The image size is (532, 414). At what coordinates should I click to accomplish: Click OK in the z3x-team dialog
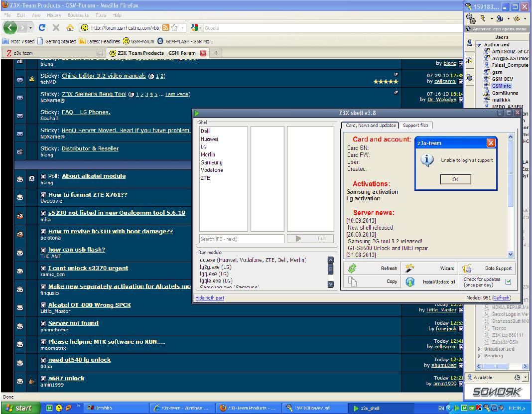click(455, 179)
